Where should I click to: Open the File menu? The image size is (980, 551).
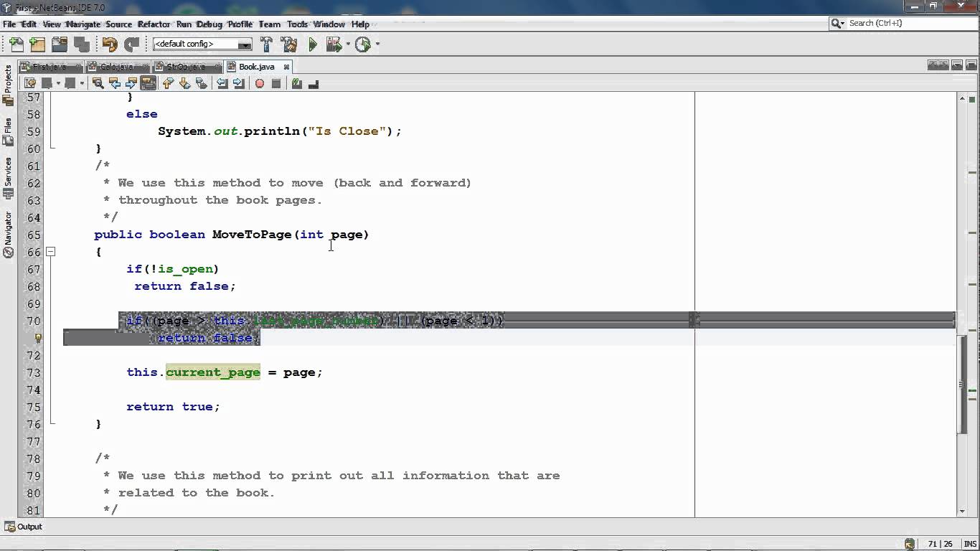coord(9,24)
